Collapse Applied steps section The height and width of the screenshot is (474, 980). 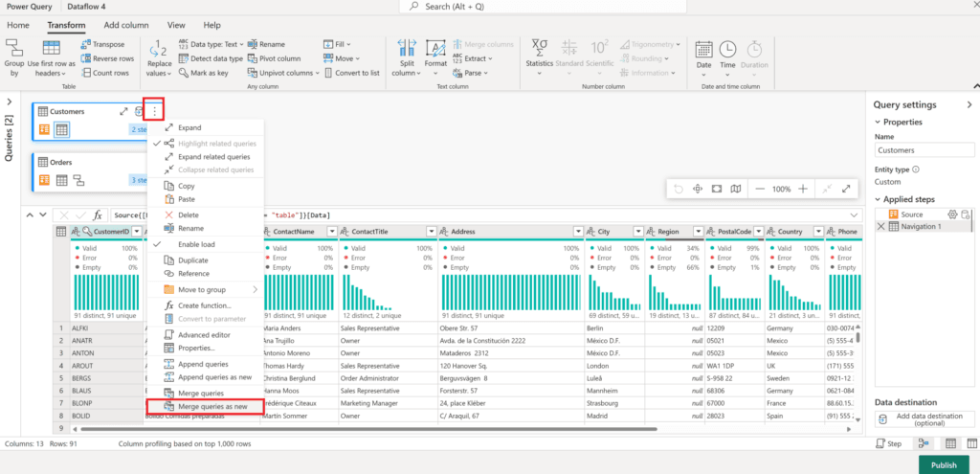point(879,199)
